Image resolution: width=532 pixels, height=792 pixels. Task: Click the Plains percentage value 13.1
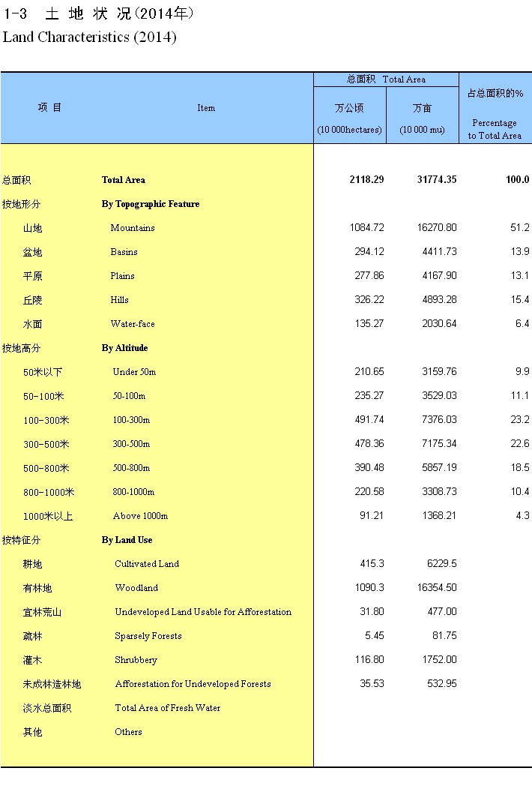[x=520, y=276]
